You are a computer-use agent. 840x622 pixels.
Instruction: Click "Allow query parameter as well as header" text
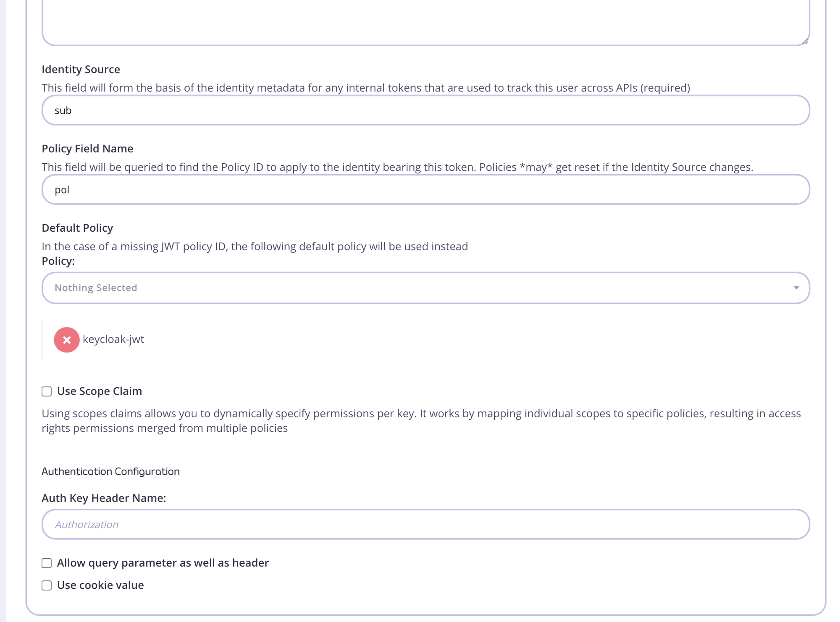click(x=163, y=563)
